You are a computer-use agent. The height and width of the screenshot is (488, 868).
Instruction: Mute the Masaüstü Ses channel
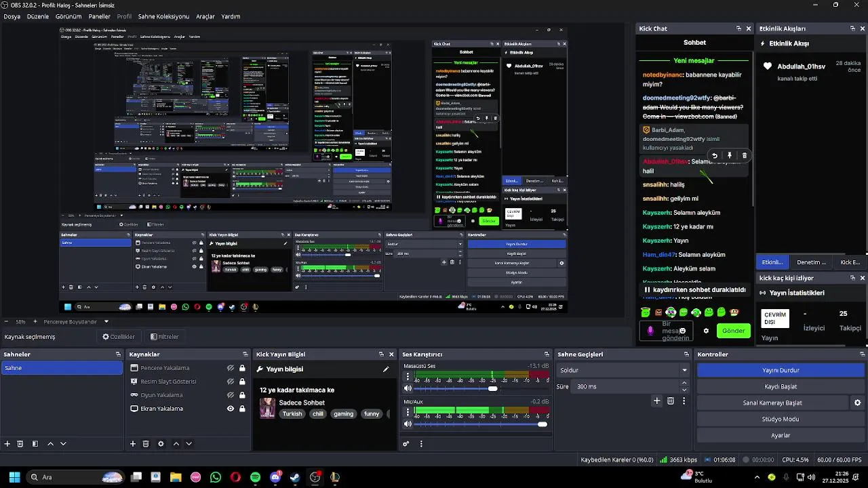pos(408,388)
